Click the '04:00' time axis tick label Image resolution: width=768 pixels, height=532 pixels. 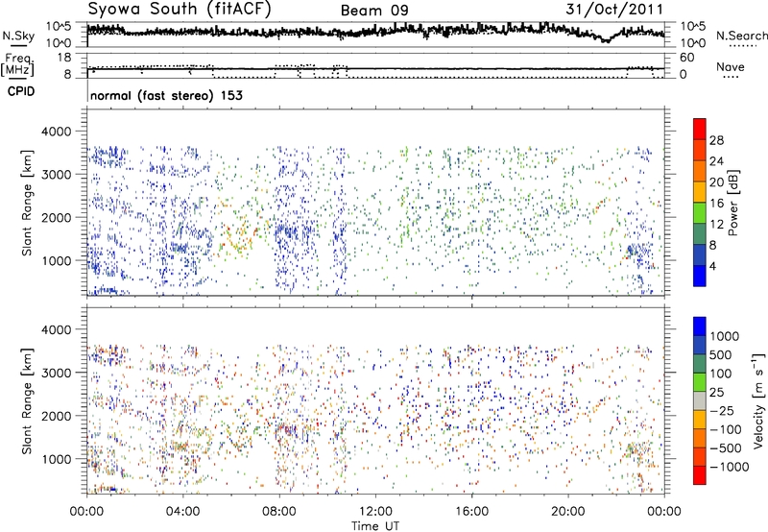coord(182,512)
